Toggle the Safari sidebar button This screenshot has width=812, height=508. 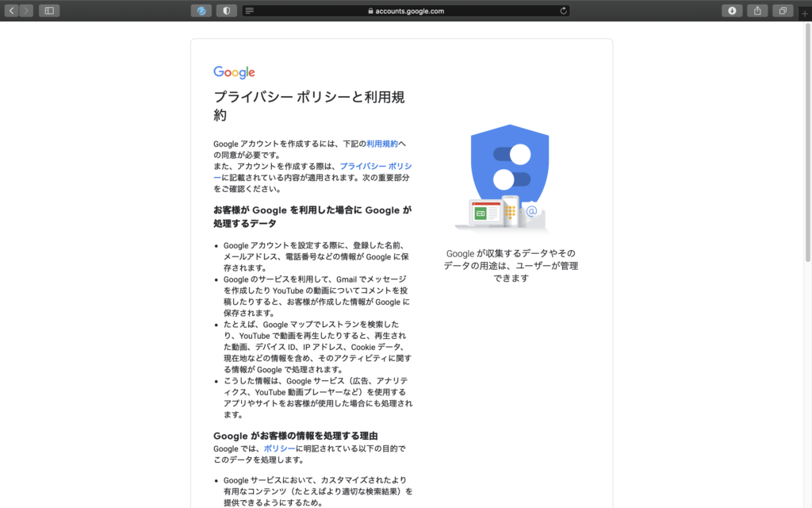(x=49, y=10)
